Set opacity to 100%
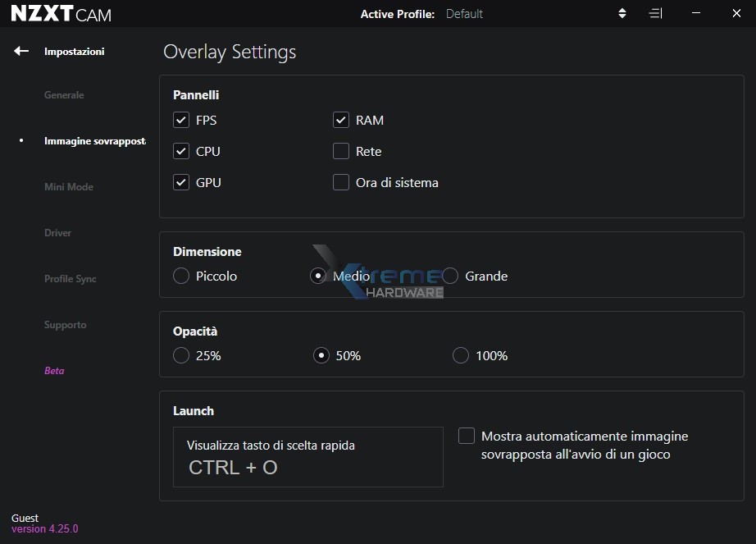Image resolution: width=756 pixels, height=544 pixels. pos(461,356)
